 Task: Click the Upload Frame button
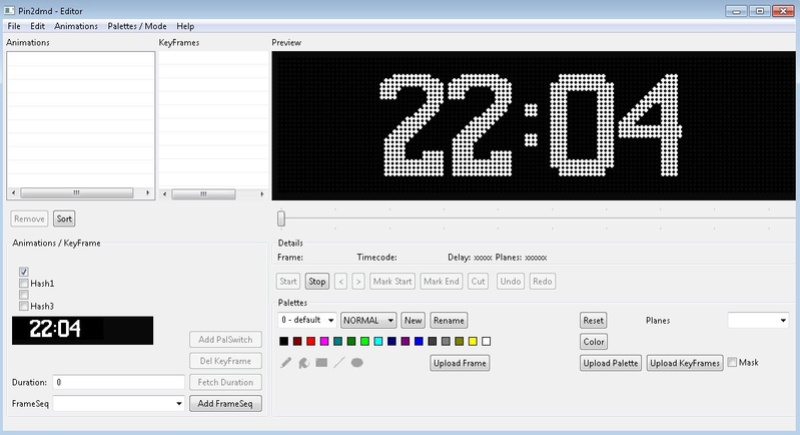pyautogui.click(x=460, y=363)
